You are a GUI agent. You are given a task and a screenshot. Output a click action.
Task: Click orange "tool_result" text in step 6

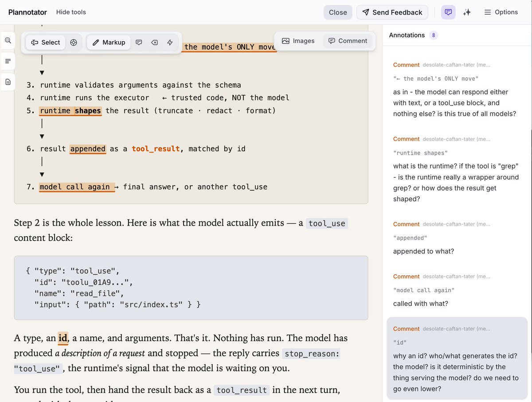point(156,149)
